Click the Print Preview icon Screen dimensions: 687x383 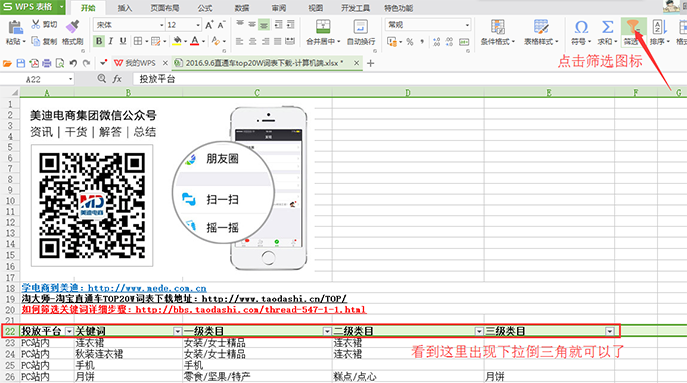point(60,64)
